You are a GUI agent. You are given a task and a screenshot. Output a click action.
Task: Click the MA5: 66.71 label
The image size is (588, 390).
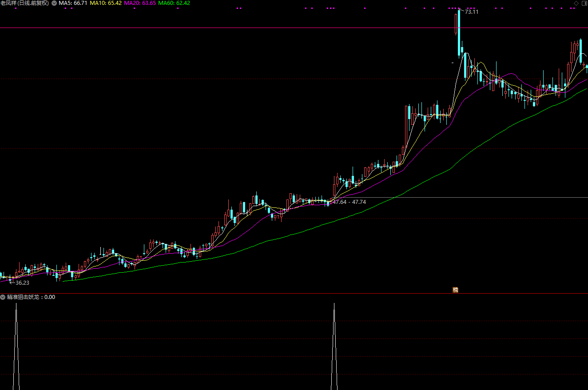pyautogui.click(x=73, y=3)
